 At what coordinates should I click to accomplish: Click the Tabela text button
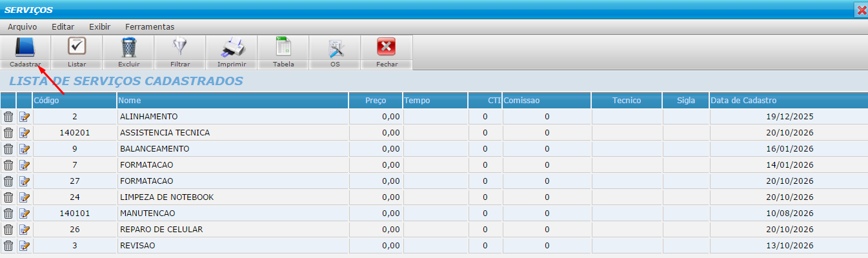click(x=283, y=64)
